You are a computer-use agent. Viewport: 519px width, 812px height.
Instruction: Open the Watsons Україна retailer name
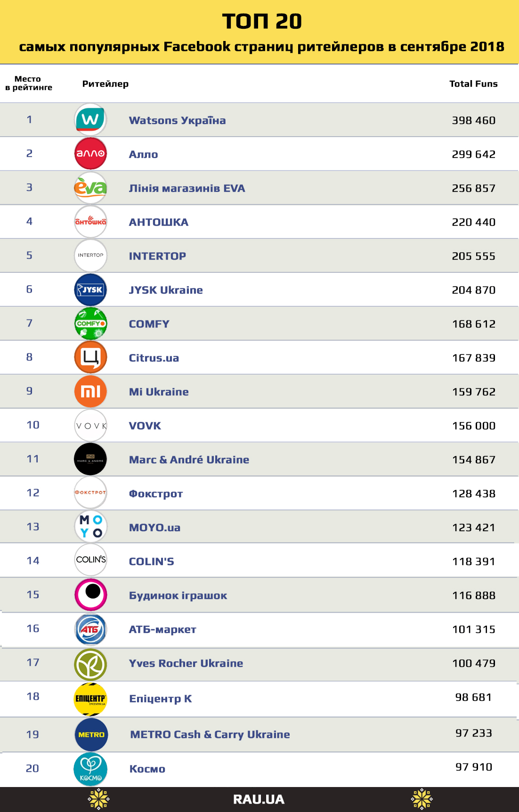pos(177,121)
